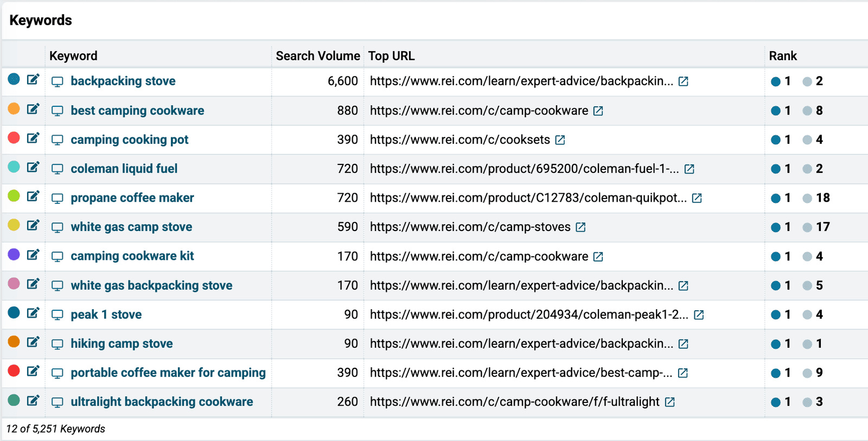Image resolution: width=868 pixels, height=441 pixels.
Task: Click rank 17 for white gas camp stove
Action: pyautogui.click(x=823, y=227)
